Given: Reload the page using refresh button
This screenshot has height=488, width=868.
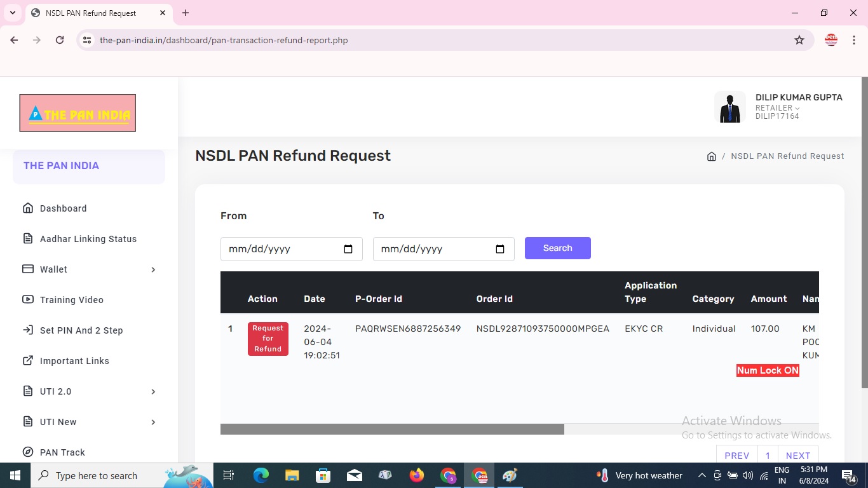Looking at the screenshot, I should (60, 40).
